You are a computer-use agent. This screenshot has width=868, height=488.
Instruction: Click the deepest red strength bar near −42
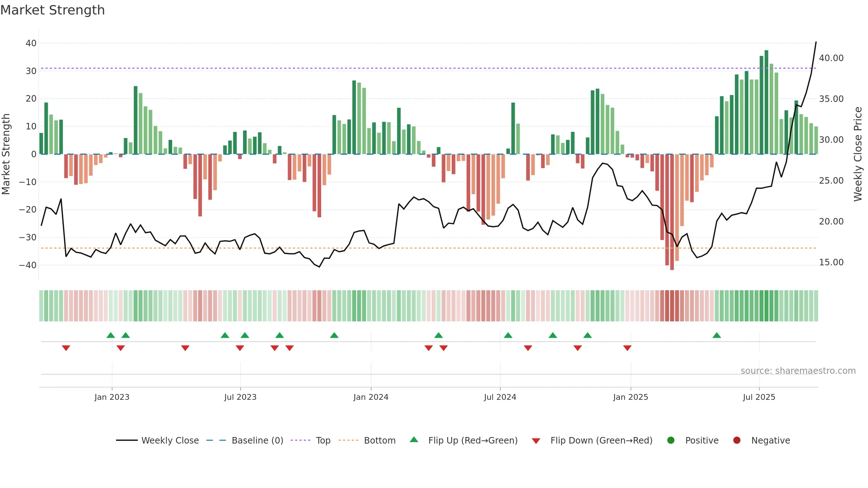point(672,212)
